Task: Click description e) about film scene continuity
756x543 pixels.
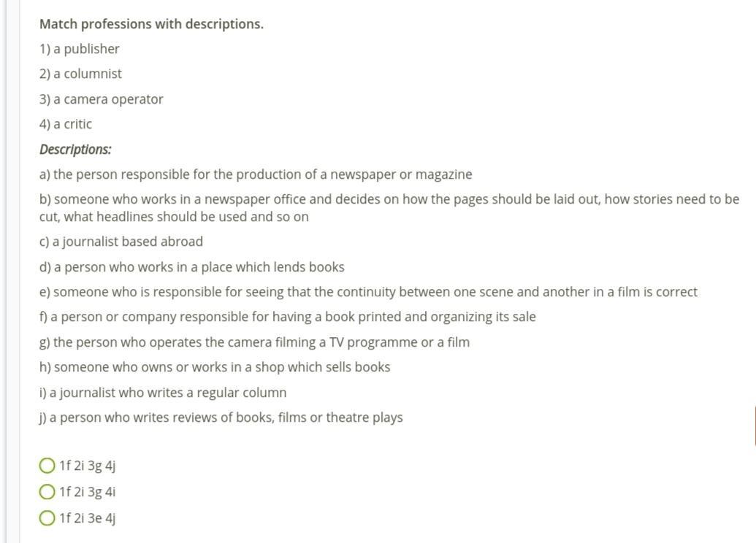Action: coord(368,292)
